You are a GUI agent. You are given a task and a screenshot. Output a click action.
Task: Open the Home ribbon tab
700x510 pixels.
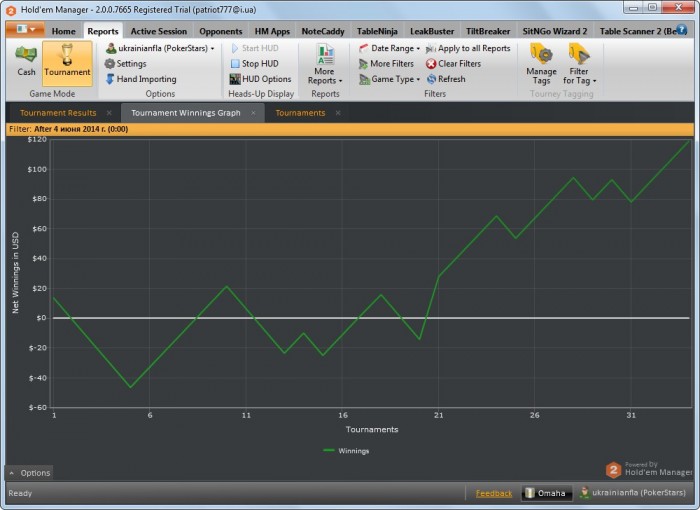[x=63, y=31]
